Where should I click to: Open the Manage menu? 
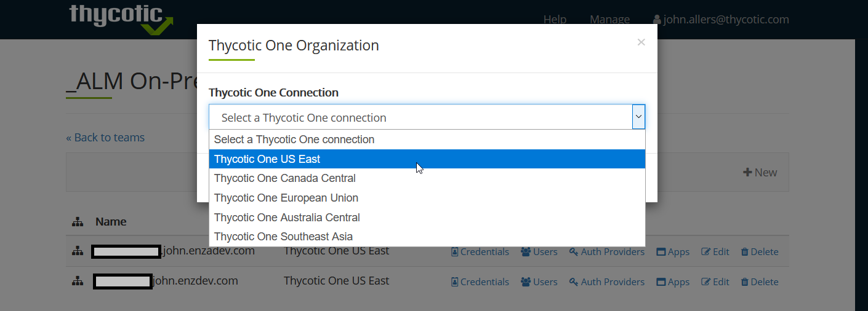click(609, 20)
